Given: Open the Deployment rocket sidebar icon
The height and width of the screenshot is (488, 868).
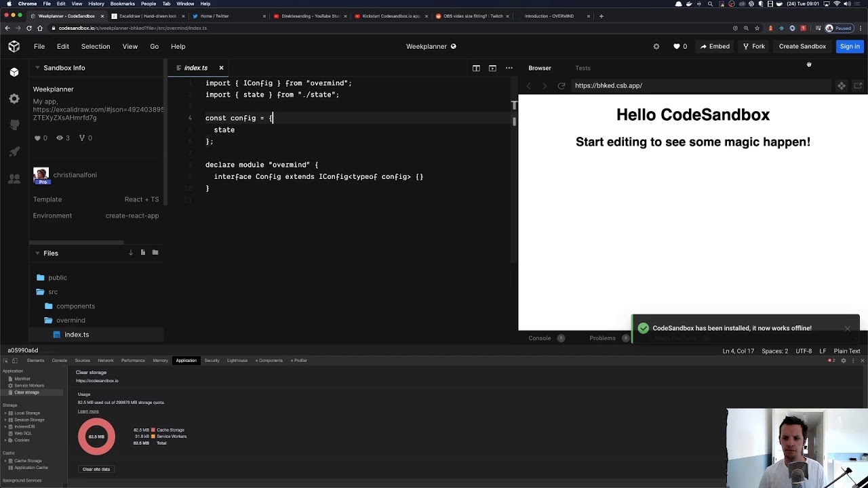Looking at the screenshot, I should [14, 152].
